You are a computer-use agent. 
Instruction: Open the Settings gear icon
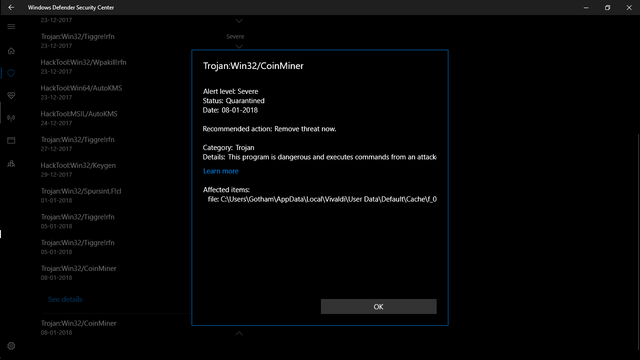(11, 346)
